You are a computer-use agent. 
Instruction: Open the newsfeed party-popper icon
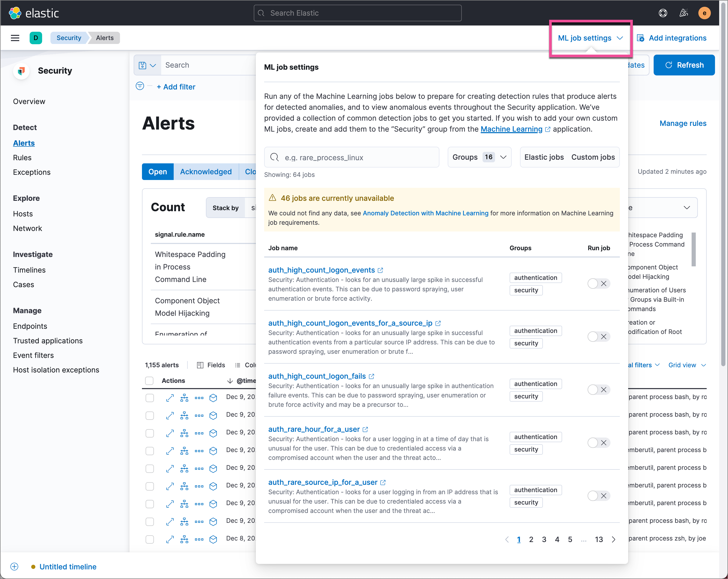[x=684, y=13]
